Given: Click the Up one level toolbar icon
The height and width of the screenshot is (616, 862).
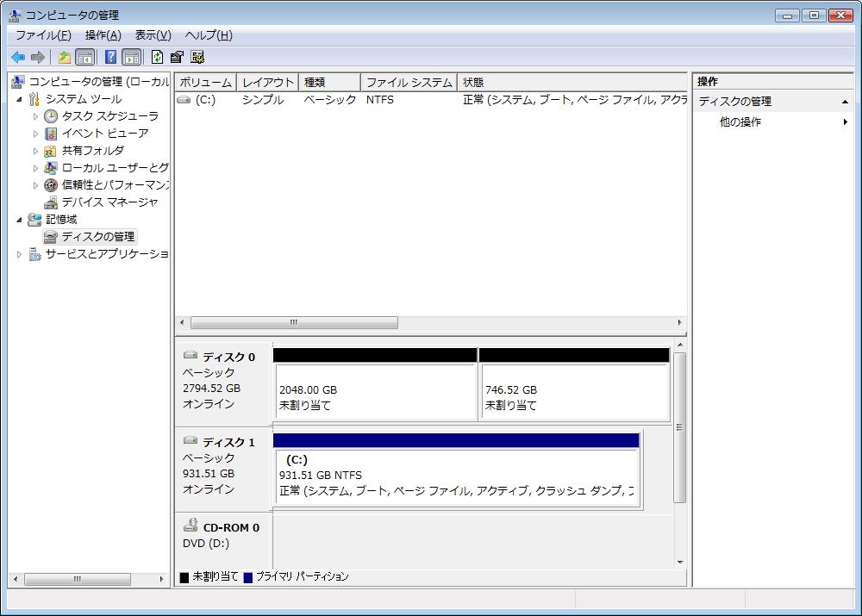Looking at the screenshot, I should coord(65,57).
